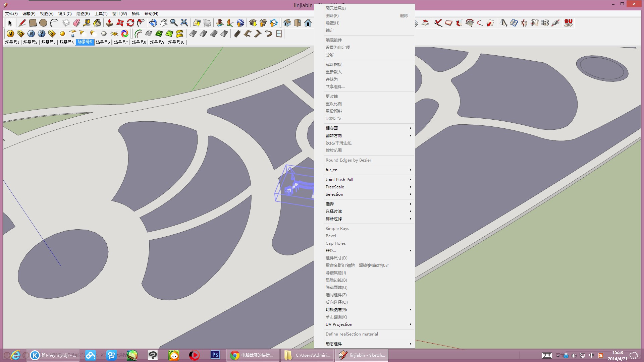Expand the FFD... submenu arrow

(x=410, y=251)
